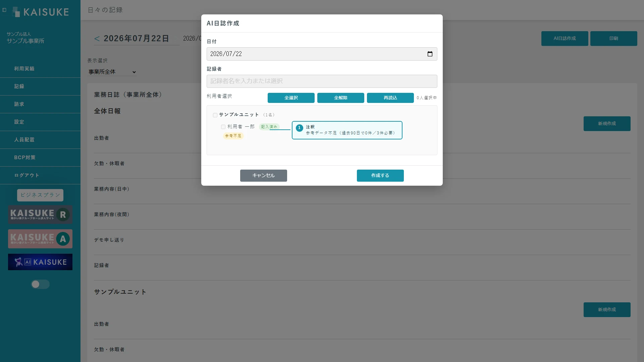The width and height of the screenshot is (644, 362).
Task: Toggle the switch at the sidebar bottom
Action: 40,284
